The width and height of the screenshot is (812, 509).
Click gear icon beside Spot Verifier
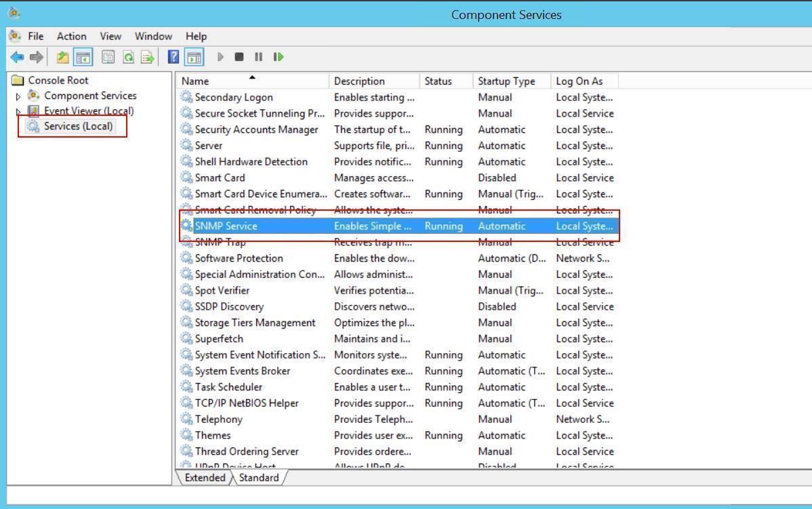[x=186, y=290]
